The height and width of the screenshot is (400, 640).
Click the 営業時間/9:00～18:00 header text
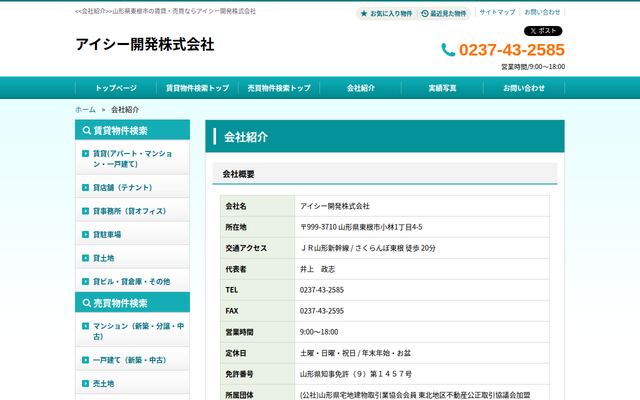[533, 67]
